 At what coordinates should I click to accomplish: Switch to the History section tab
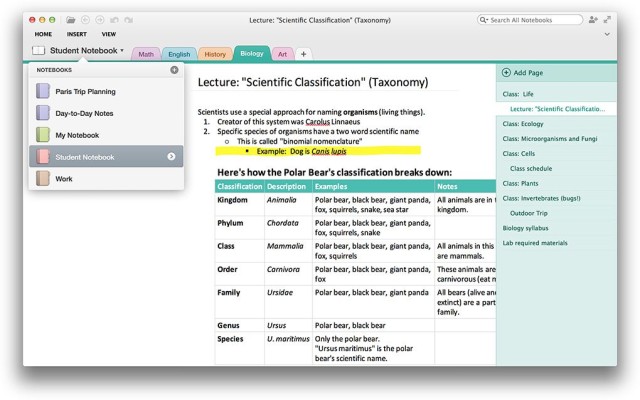(x=214, y=54)
